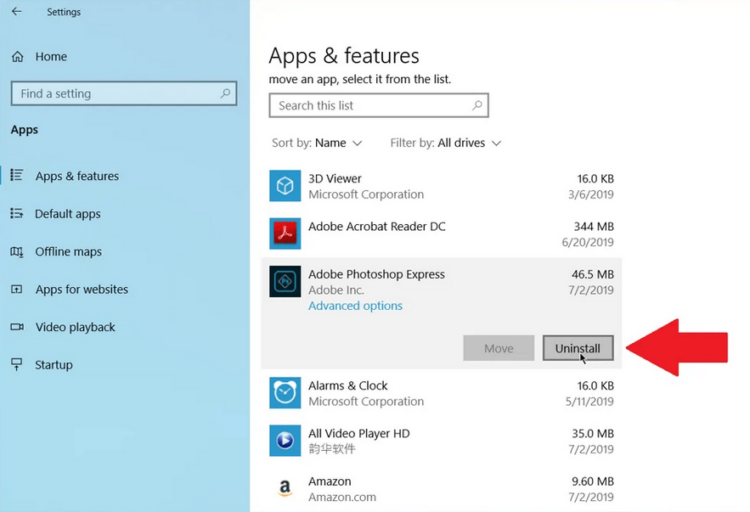Image resolution: width=750 pixels, height=512 pixels.
Task: Click the Adobe Acrobat Reader DC icon
Action: click(x=285, y=234)
